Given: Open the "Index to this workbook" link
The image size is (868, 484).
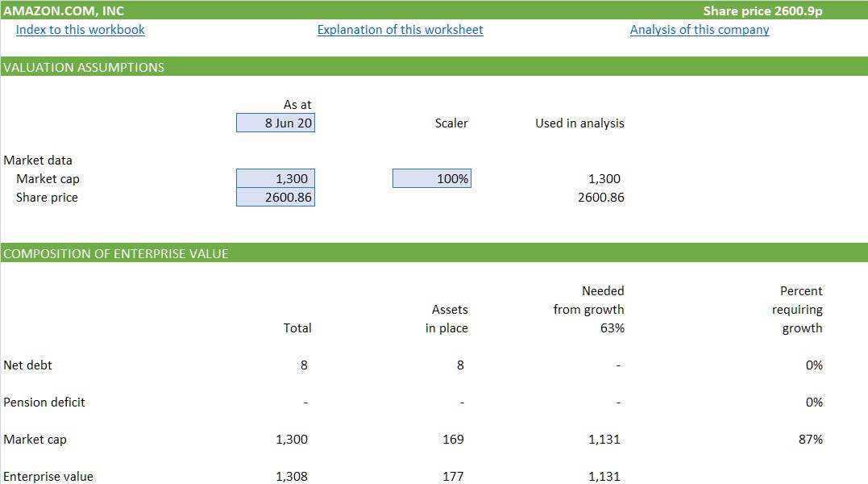Looking at the screenshot, I should coord(80,29).
